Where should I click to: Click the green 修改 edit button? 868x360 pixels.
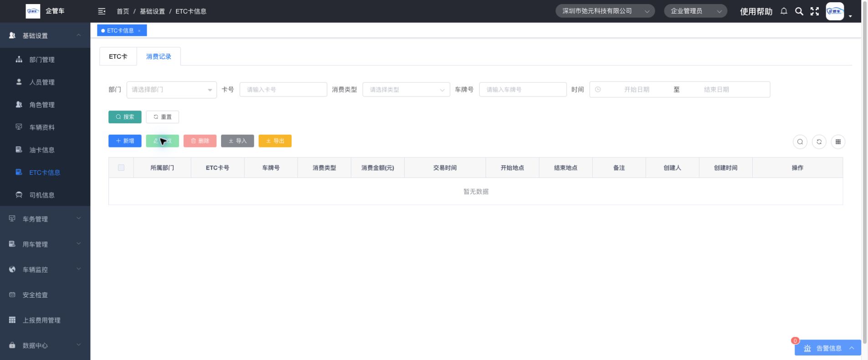(x=162, y=141)
